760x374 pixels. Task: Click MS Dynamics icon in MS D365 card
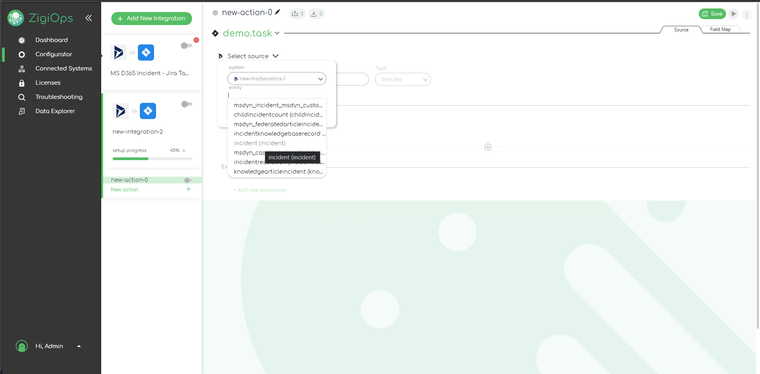pyautogui.click(x=119, y=52)
